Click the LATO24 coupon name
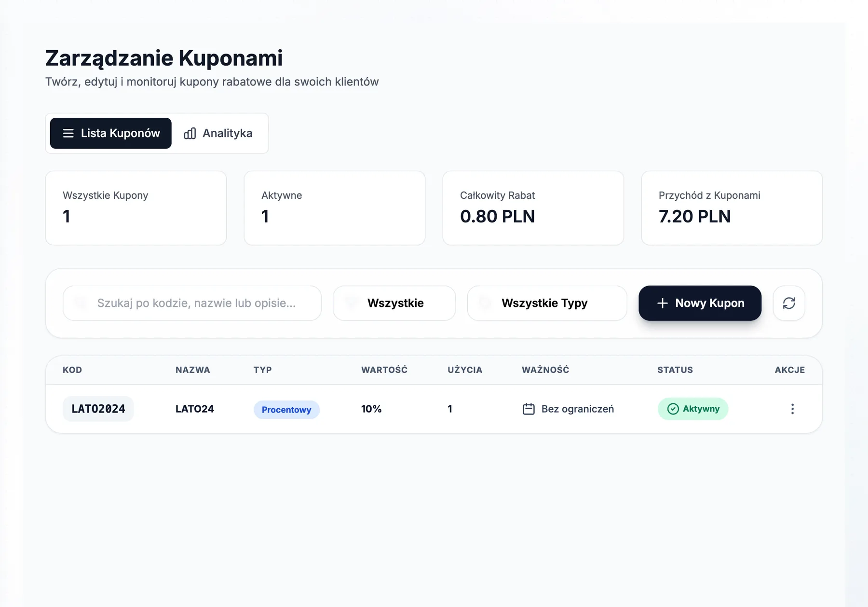Screen dimensions: 868x607 pyautogui.click(x=195, y=409)
